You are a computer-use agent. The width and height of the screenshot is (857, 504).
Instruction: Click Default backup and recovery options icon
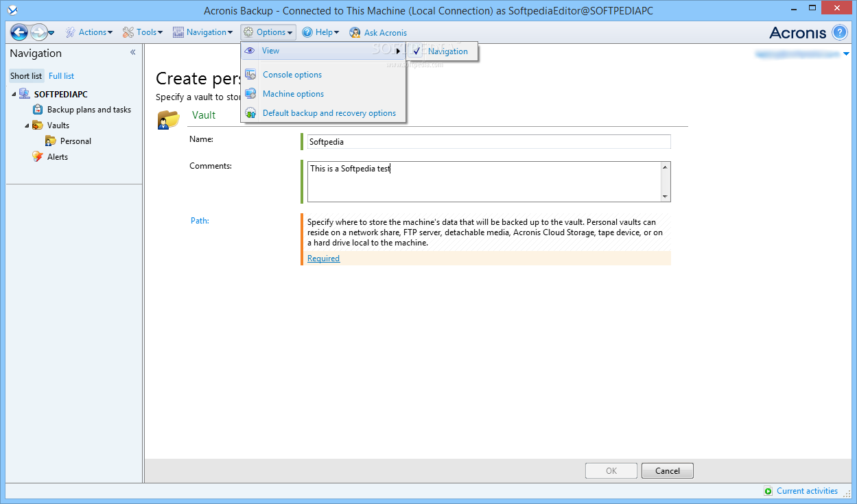[250, 113]
